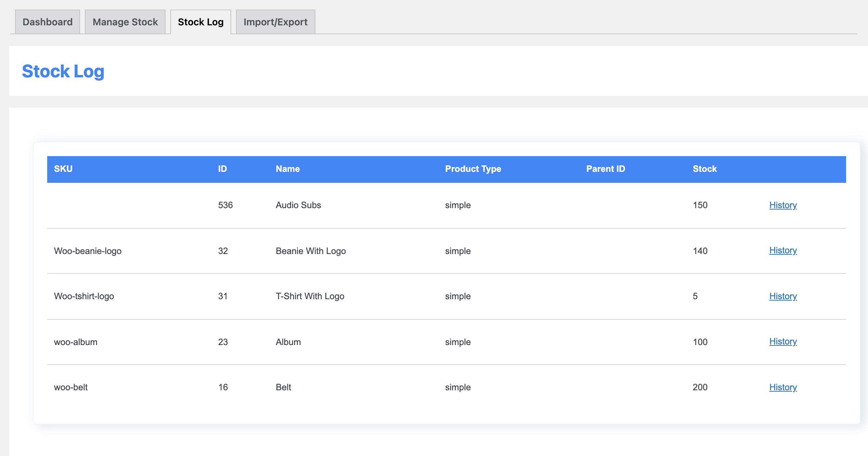Click the ID column header

coord(222,169)
